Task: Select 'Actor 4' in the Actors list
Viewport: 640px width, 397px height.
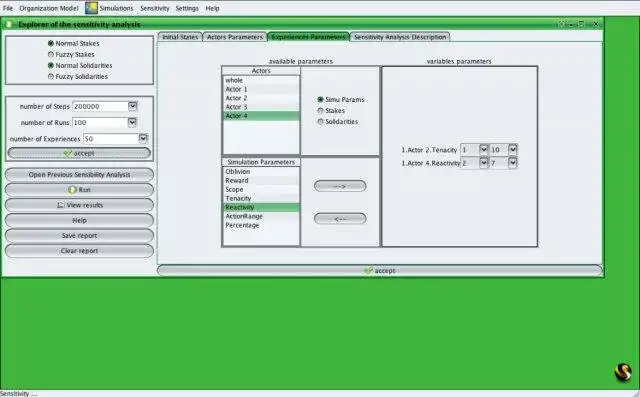Action: 261,116
